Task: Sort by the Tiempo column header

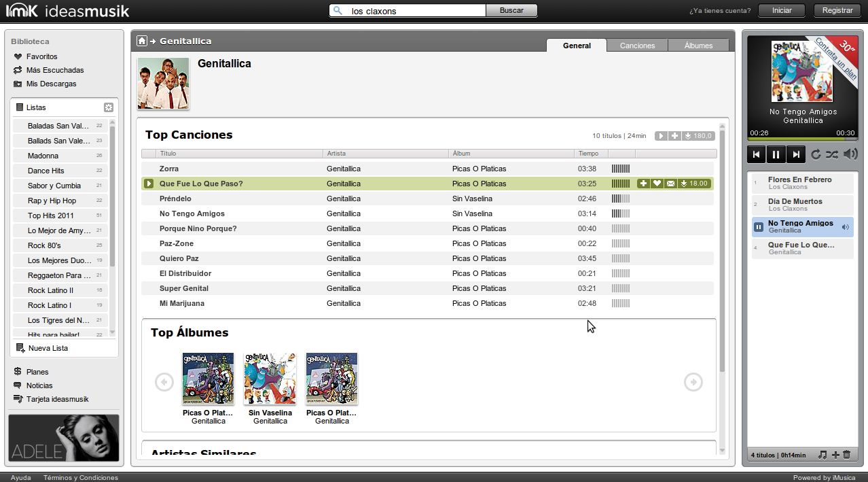Action: pyautogui.click(x=591, y=154)
